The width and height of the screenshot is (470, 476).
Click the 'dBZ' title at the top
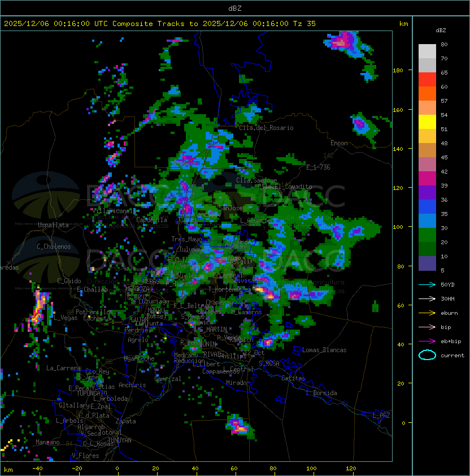click(x=235, y=8)
